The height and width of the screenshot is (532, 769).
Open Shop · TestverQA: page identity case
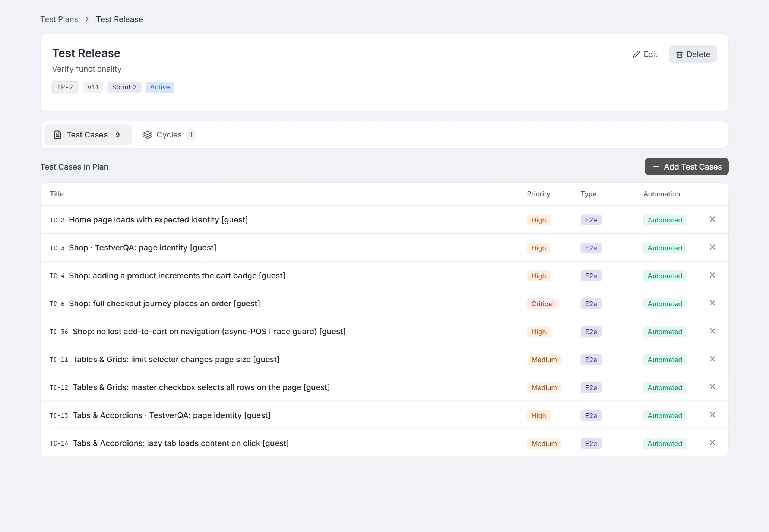[x=142, y=248]
